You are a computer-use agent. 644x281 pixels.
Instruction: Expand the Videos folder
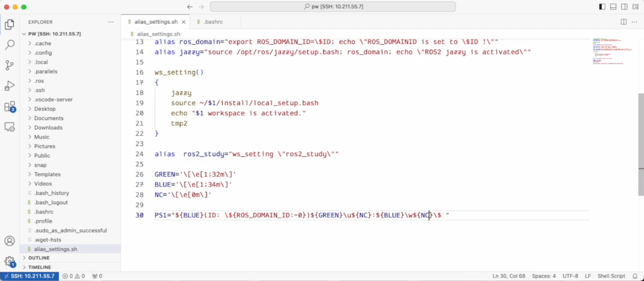[x=70, y=184]
